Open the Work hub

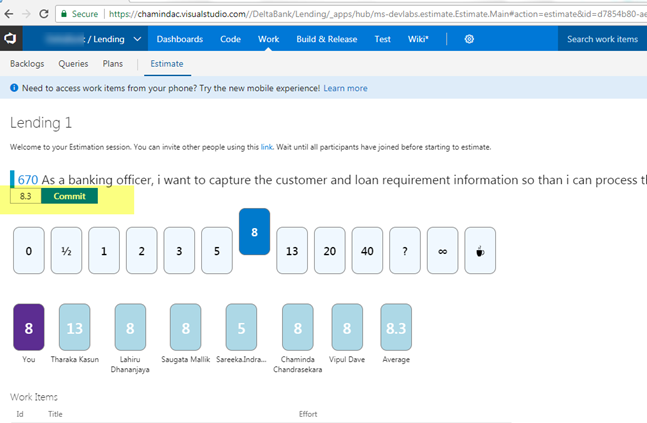[x=269, y=39]
